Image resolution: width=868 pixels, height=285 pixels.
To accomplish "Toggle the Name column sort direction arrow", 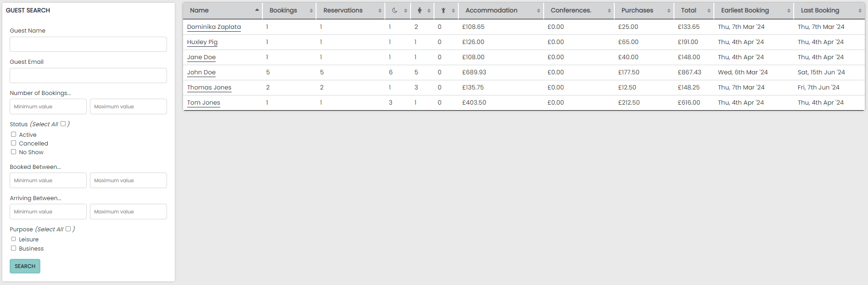I will click(257, 10).
